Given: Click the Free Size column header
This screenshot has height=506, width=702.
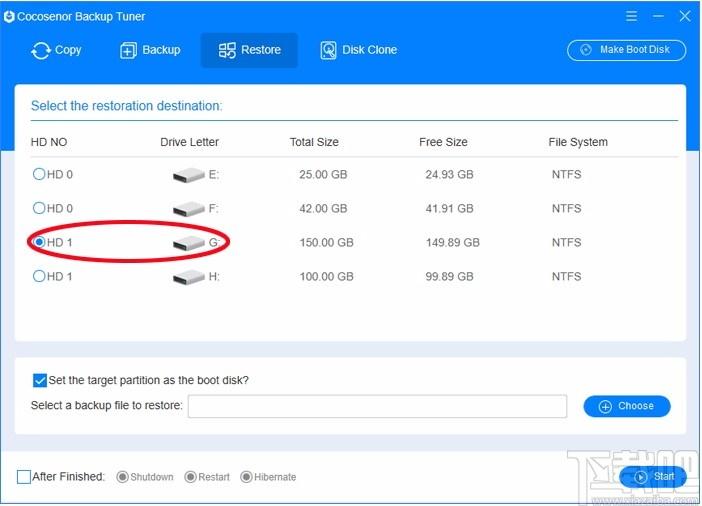Looking at the screenshot, I should (x=443, y=142).
